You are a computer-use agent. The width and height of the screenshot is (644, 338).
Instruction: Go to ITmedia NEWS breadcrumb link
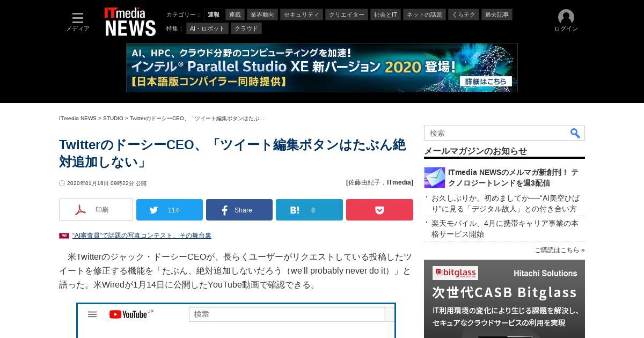[78, 118]
